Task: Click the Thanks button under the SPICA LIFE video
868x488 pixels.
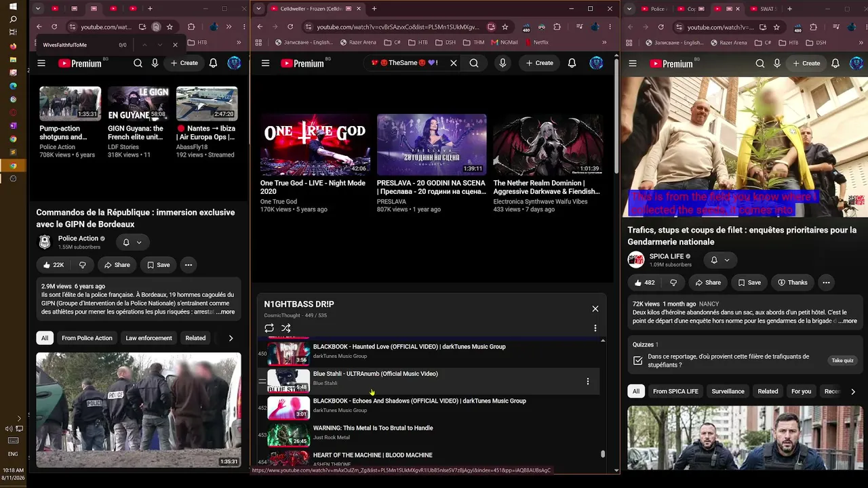Action: pos(792,283)
